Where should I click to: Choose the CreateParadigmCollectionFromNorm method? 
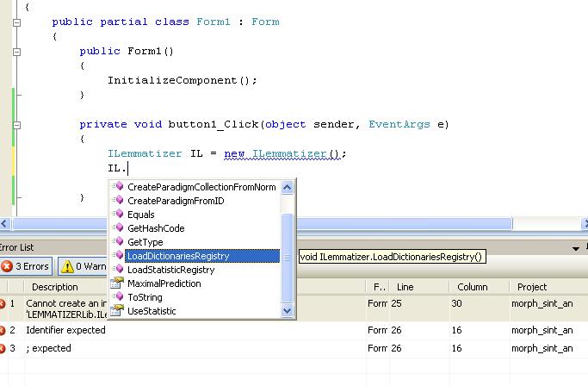click(x=201, y=187)
